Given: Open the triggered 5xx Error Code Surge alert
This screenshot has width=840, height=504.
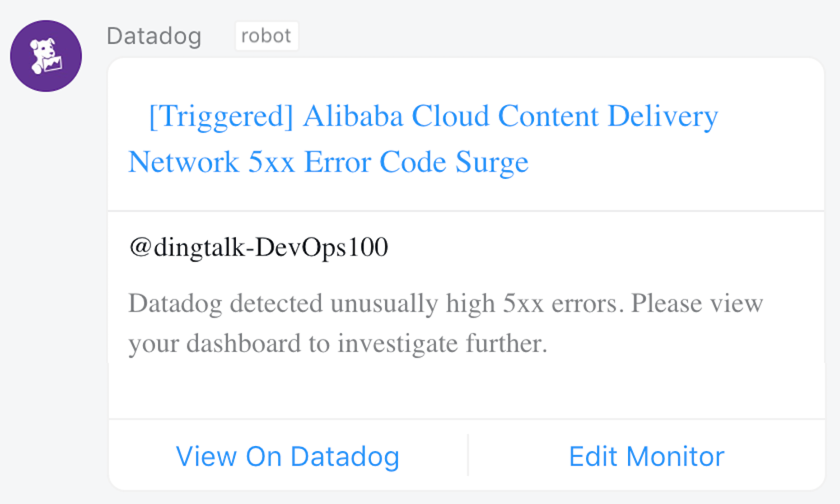Looking at the screenshot, I should 423,138.
